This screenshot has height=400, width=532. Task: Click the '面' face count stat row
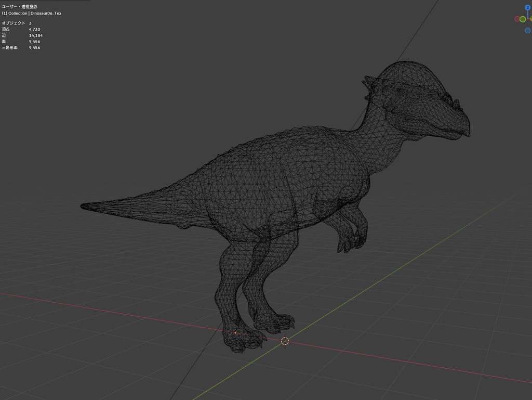point(21,42)
